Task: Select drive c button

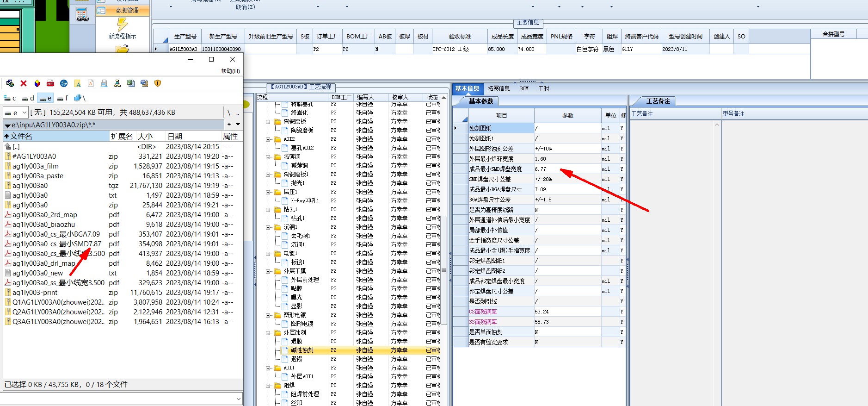Action: point(10,98)
